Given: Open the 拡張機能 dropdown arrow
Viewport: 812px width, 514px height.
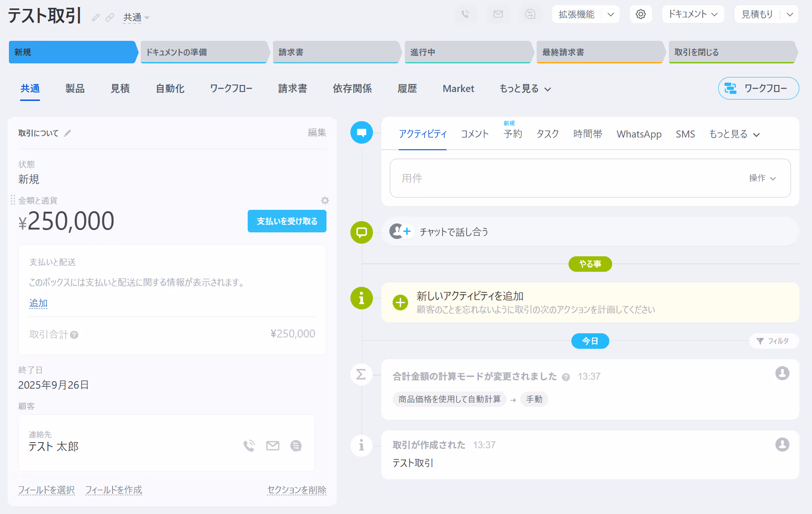Looking at the screenshot, I should tap(611, 14).
